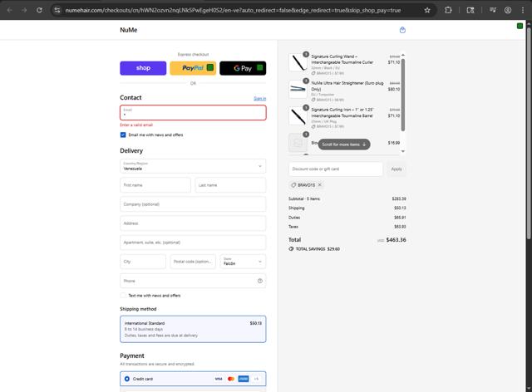The height and width of the screenshot is (392, 532).
Task: Click the Shipping $50.13 cost in summary
Action: click(x=400, y=208)
